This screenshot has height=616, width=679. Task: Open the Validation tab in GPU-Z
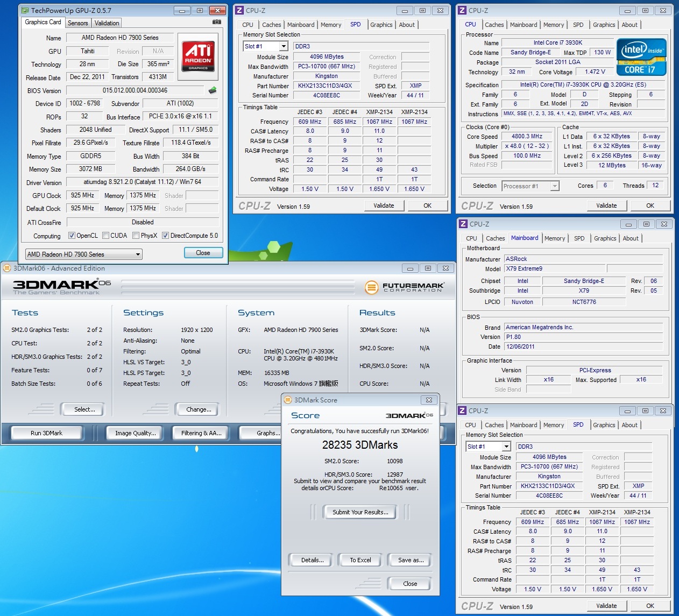pos(107,23)
